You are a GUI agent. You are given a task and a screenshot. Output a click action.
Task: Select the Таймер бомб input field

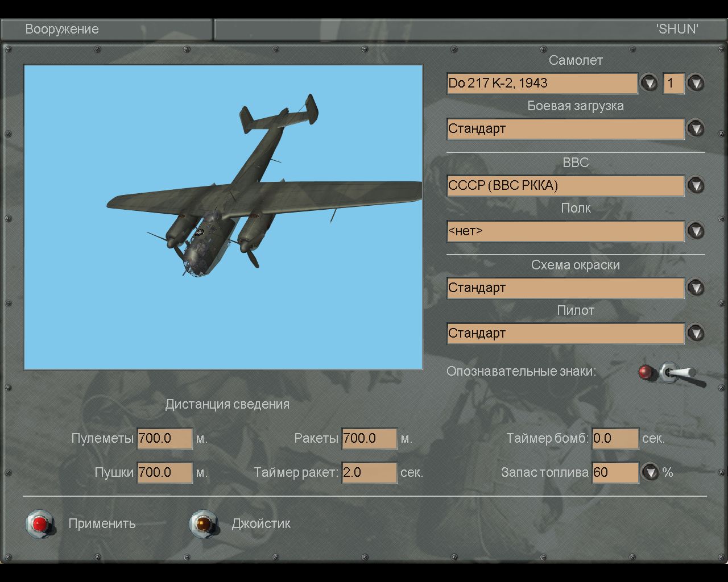click(615, 439)
